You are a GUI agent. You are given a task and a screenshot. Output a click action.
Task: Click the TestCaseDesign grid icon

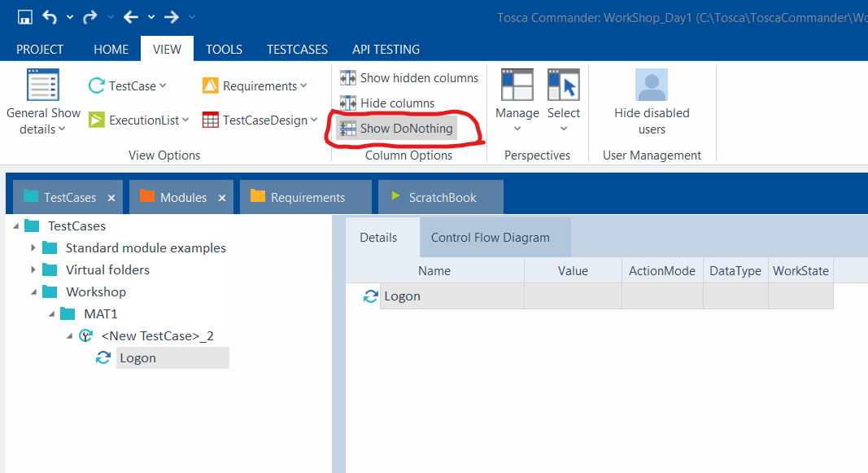coord(211,120)
